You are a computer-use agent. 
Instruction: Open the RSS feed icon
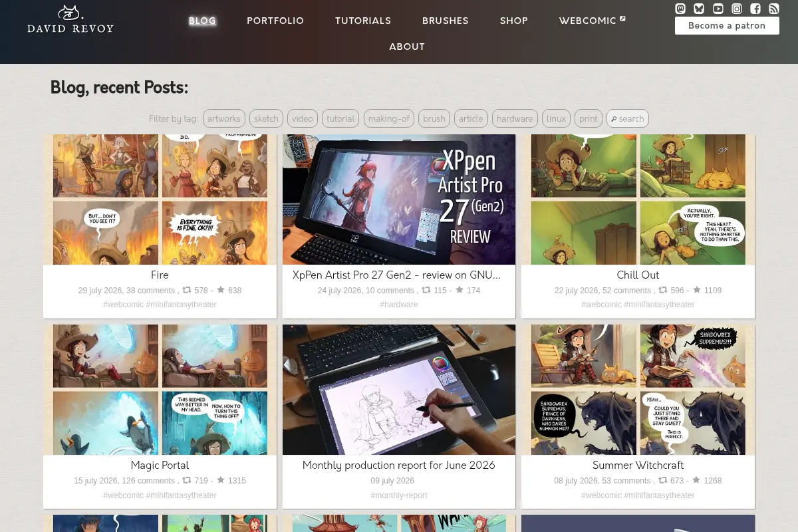[x=774, y=9]
